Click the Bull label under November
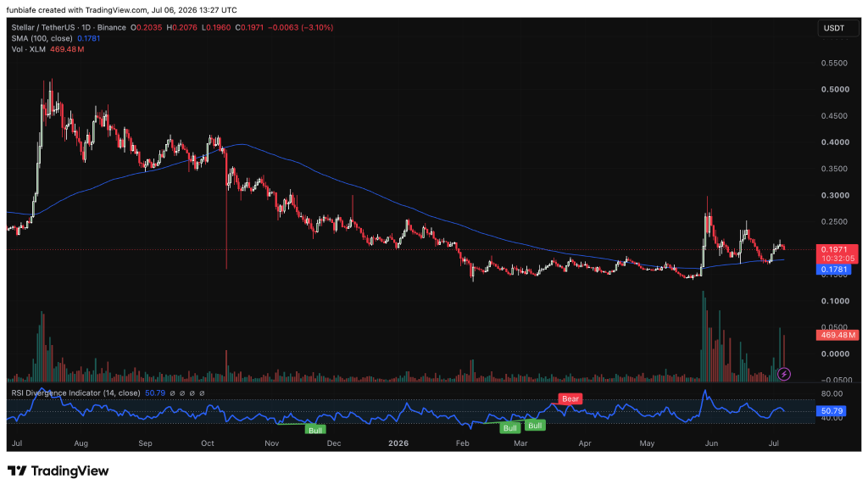Screen dimensions: 868x490 pyautogui.click(x=315, y=430)
